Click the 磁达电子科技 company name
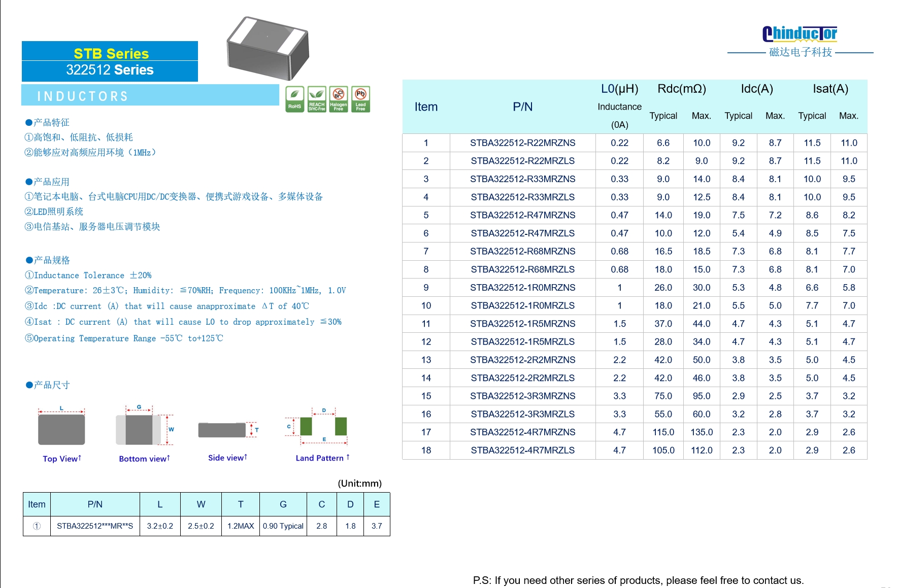 (x=801, y=52)
